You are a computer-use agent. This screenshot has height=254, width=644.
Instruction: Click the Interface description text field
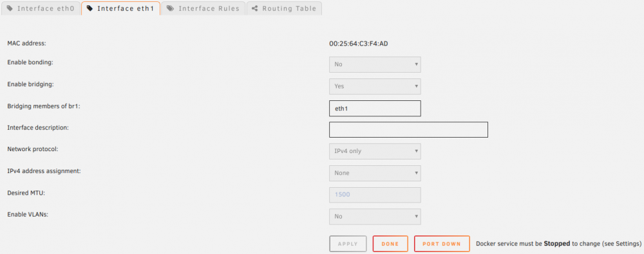click(409, 130)
